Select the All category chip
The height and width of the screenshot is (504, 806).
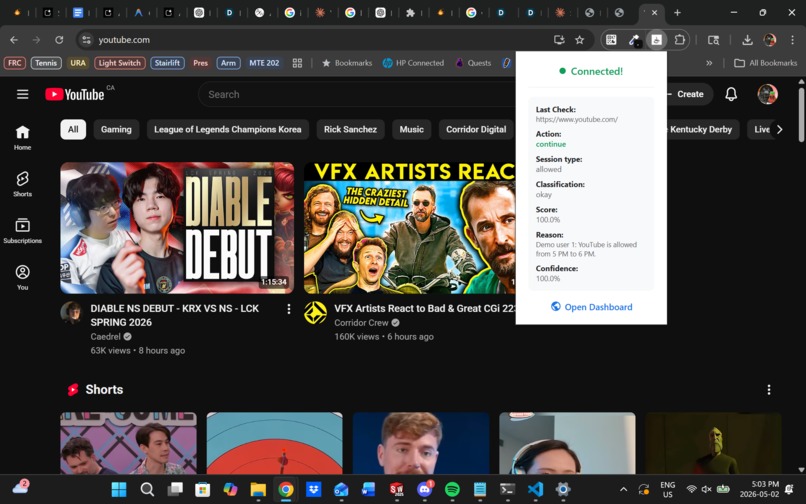point(73,130)
